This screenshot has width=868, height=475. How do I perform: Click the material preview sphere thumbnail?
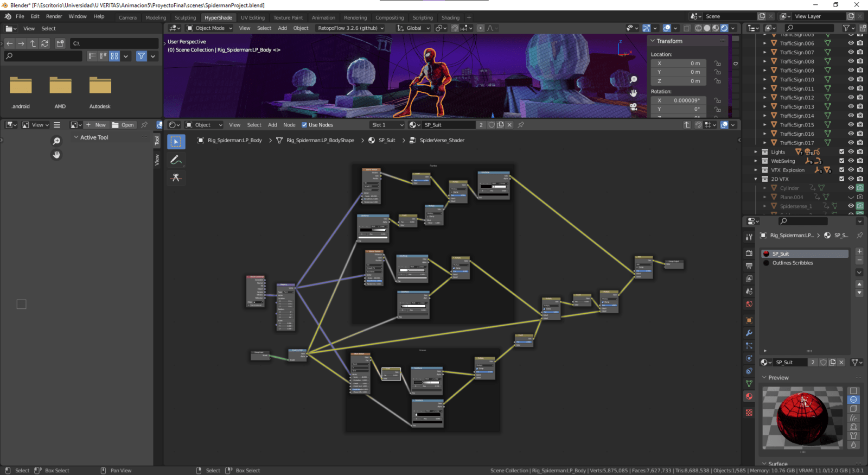tap(802, 417)
